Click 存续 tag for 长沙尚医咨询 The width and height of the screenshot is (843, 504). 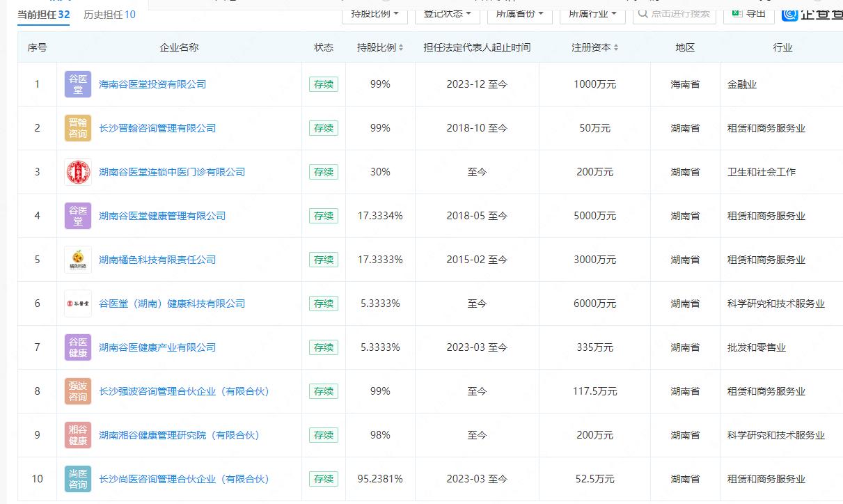point(324,479)
